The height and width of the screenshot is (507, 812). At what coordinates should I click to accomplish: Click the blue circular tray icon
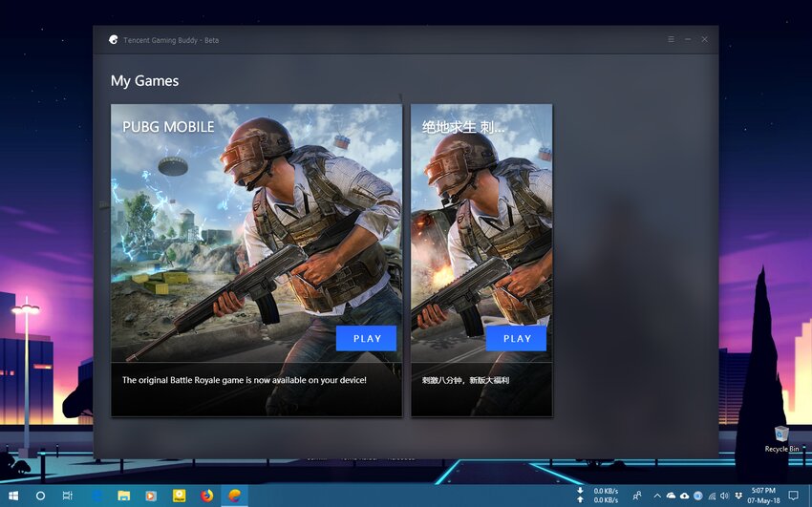[697, 496]
